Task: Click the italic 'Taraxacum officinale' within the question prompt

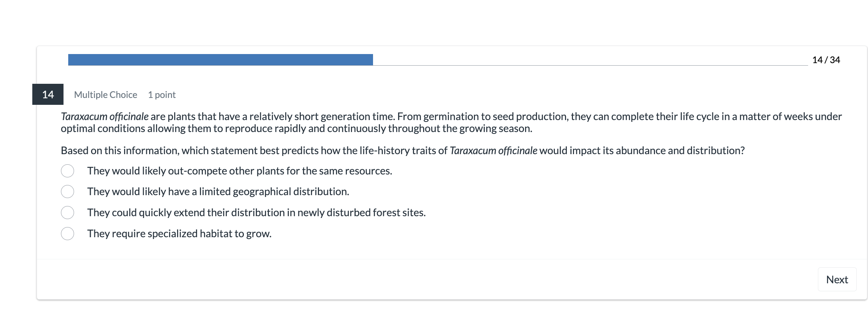Action: 493,151
